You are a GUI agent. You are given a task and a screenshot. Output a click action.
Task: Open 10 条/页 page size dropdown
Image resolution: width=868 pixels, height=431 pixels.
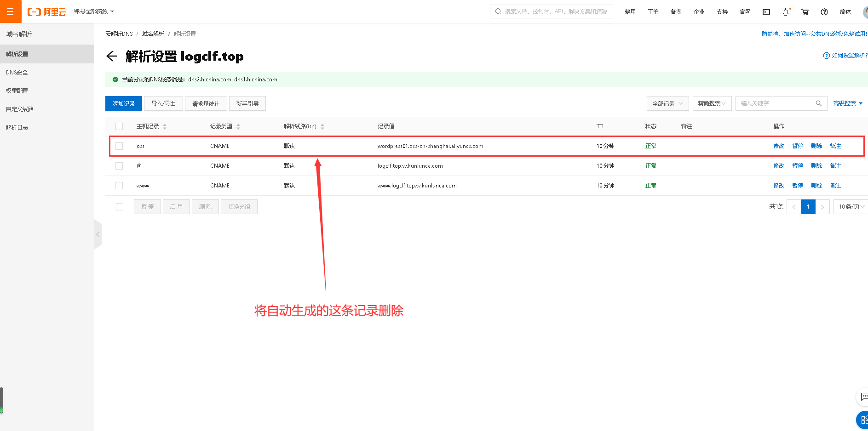(851, 207)
